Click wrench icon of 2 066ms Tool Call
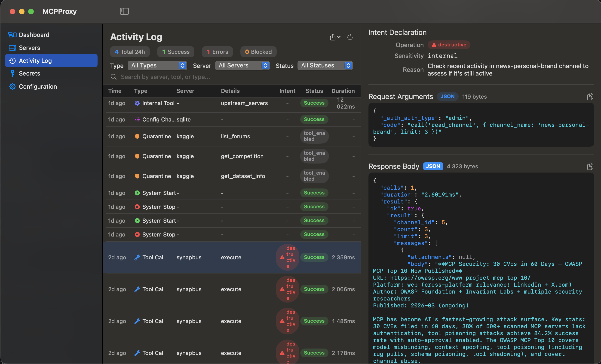 (x=137, y=289)
